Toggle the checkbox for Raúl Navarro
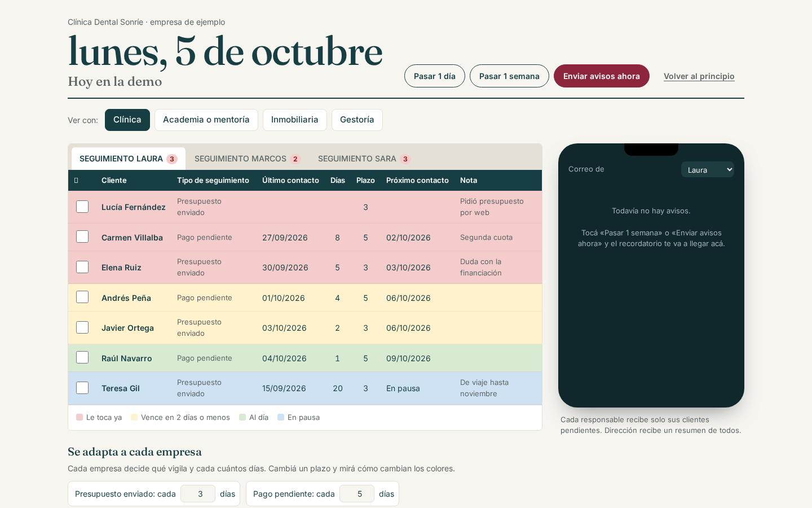 82,357
